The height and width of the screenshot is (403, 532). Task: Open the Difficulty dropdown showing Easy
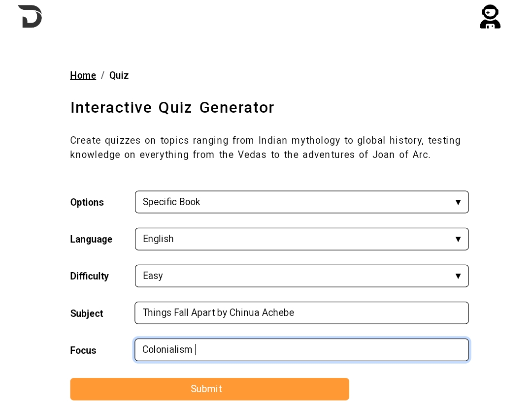[x=301, y=276]
